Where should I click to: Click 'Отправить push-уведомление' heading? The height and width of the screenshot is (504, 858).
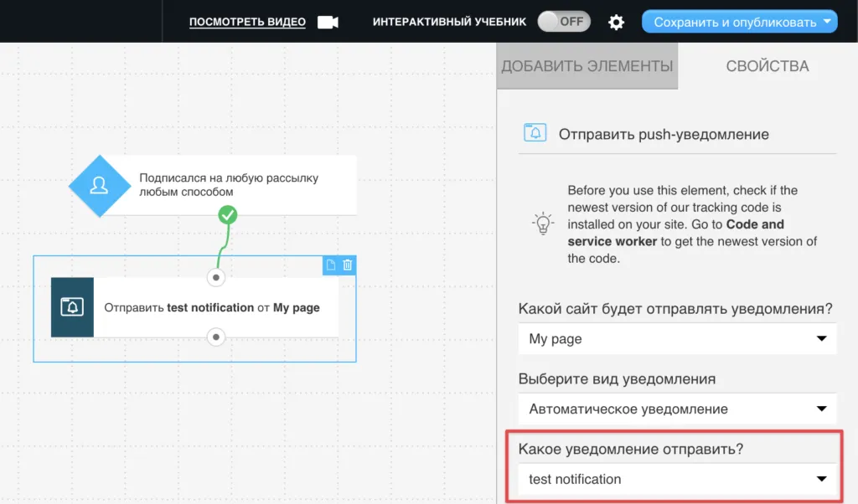click(664, 135)
